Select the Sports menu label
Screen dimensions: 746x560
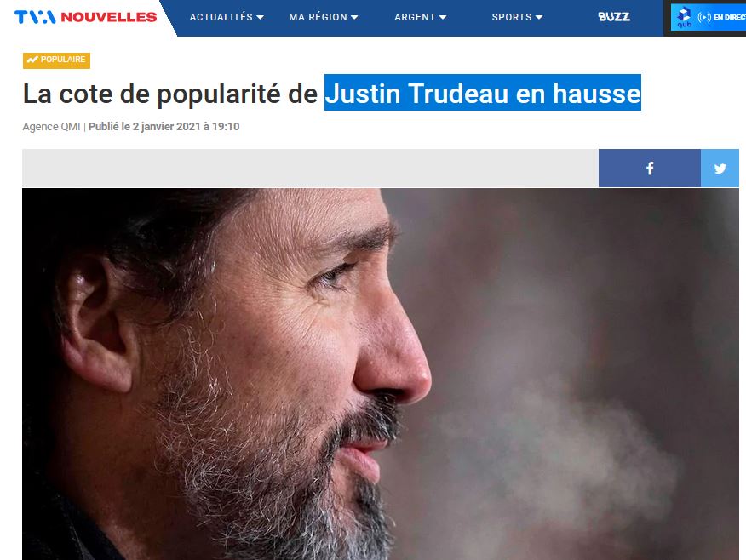coord(512,17)
